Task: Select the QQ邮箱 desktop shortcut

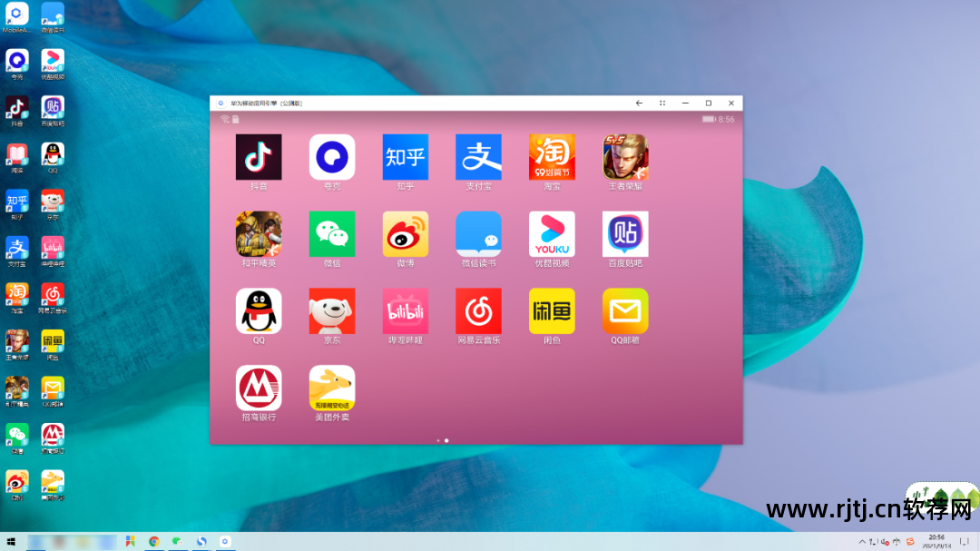Action: coord(53,392)
